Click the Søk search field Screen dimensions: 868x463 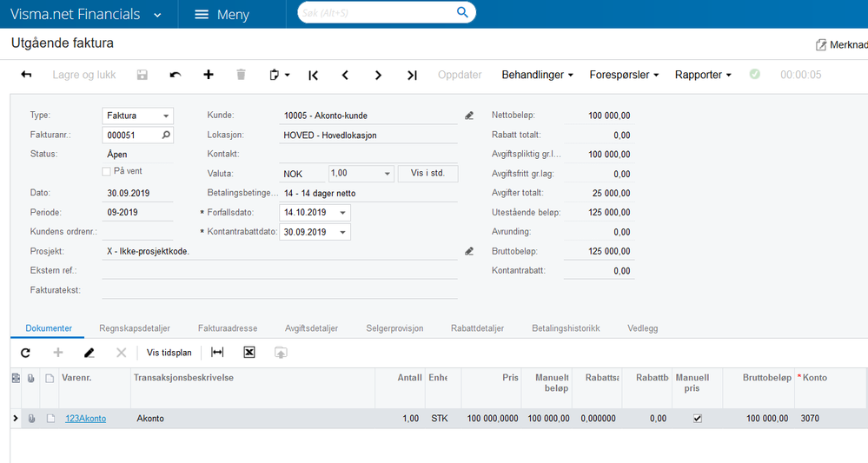(378, 13)
